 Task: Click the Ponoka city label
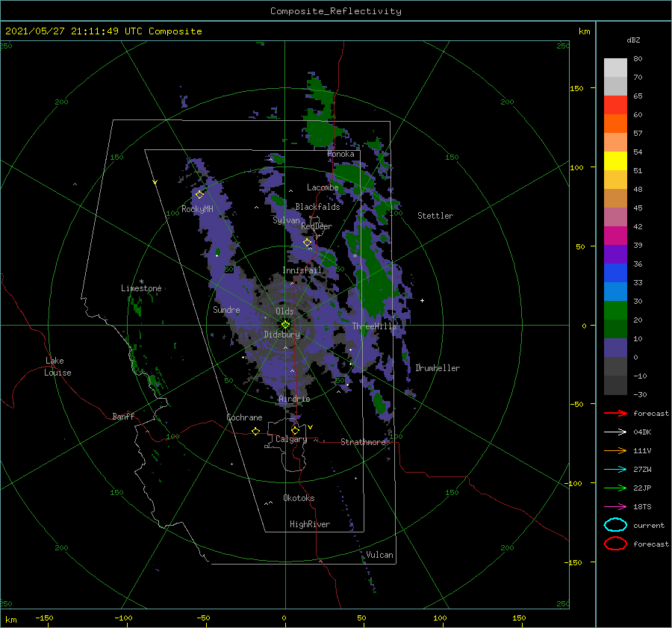click(x=340, y=154)
